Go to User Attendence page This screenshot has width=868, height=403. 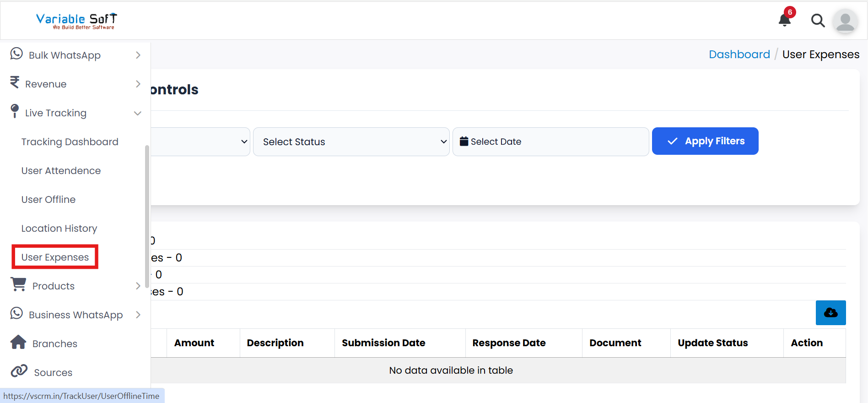[61, 171]
